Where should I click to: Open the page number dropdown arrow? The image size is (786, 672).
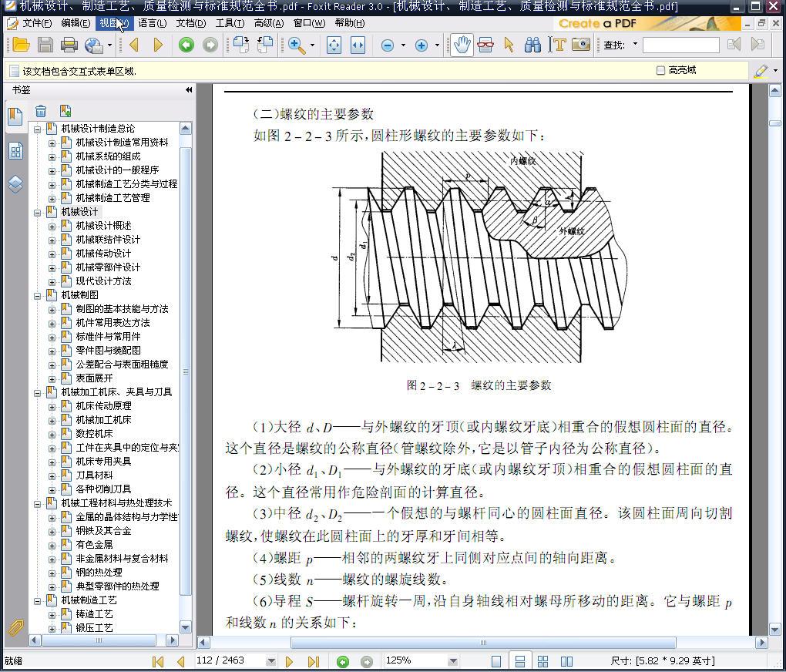[x=271, y=661]
